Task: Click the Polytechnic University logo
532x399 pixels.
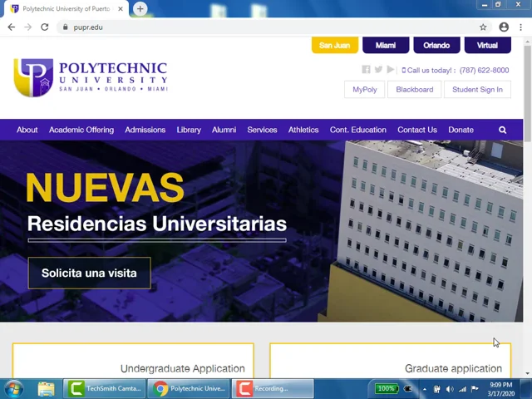Action: click(x=91, y=77)
